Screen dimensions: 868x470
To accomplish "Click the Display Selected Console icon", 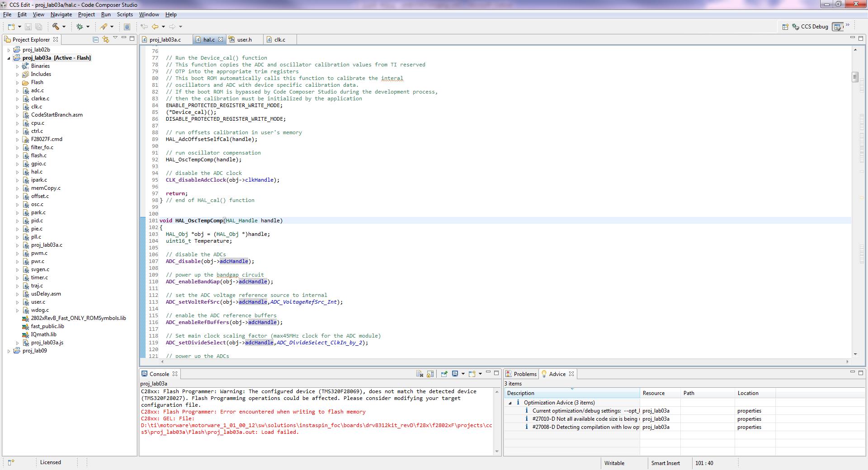I will (455, 374).
